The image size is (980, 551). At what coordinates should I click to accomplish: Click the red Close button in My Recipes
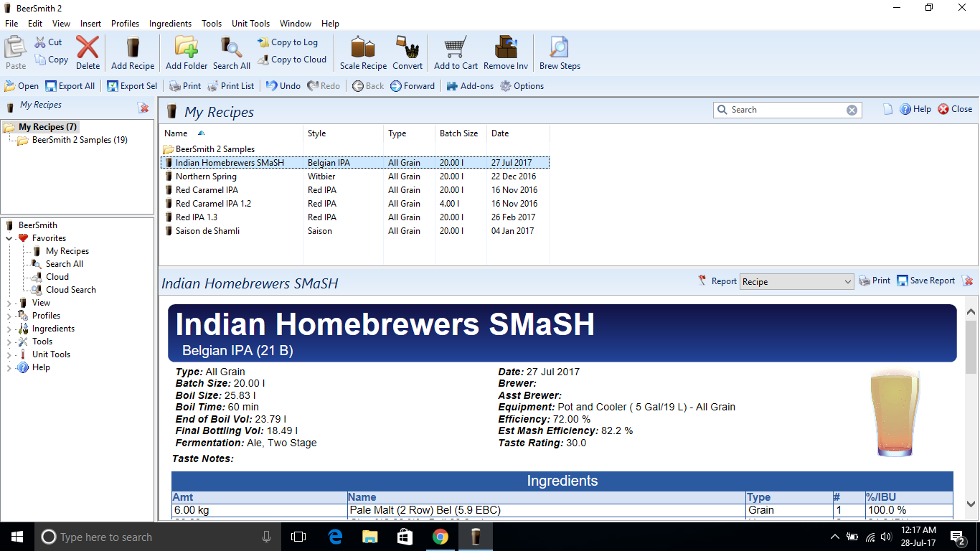click(955, 109)
